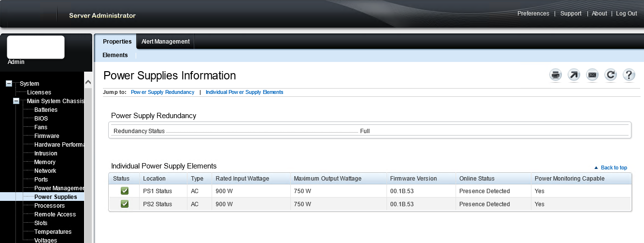Open Fans in the tree

click(x=41, y=127)
